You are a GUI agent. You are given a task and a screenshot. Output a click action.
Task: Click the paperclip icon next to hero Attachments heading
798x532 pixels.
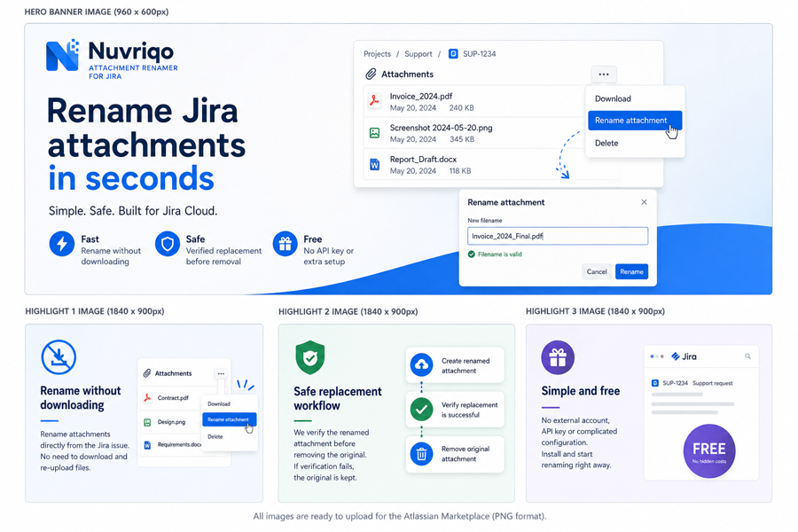[371, 74]
